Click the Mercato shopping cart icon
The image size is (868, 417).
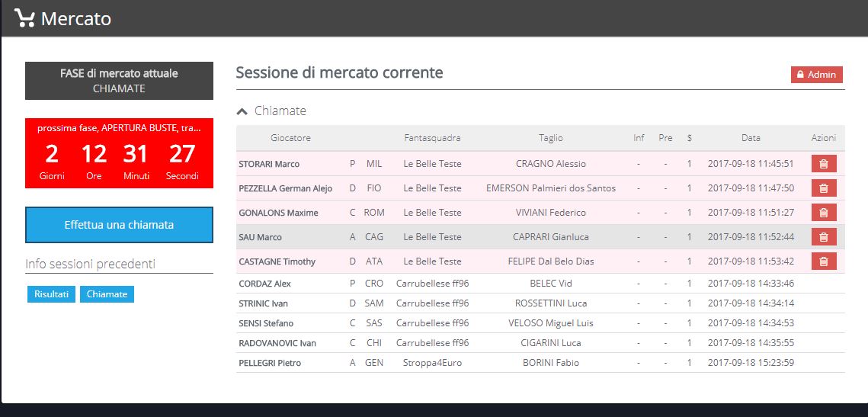(24, 18)
